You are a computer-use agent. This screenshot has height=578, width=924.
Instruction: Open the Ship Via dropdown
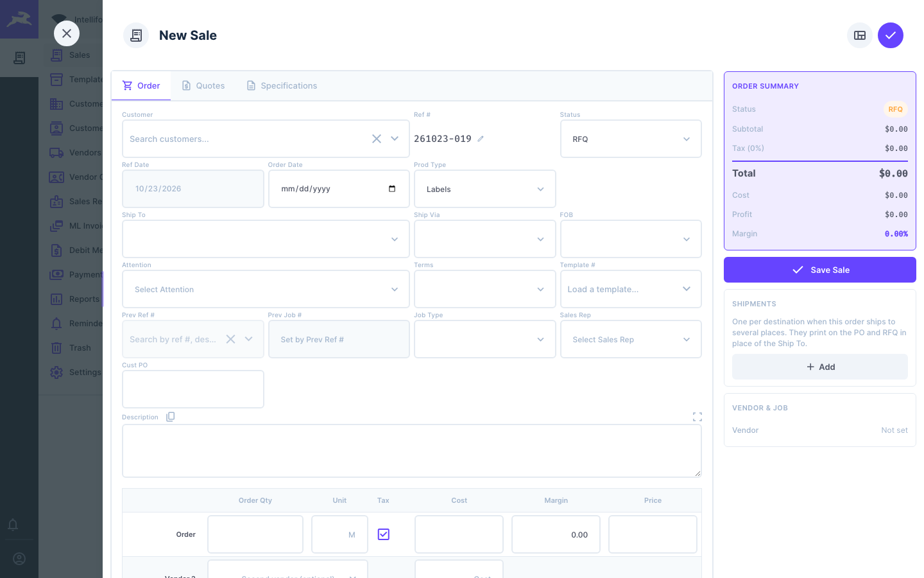(484, 239)
